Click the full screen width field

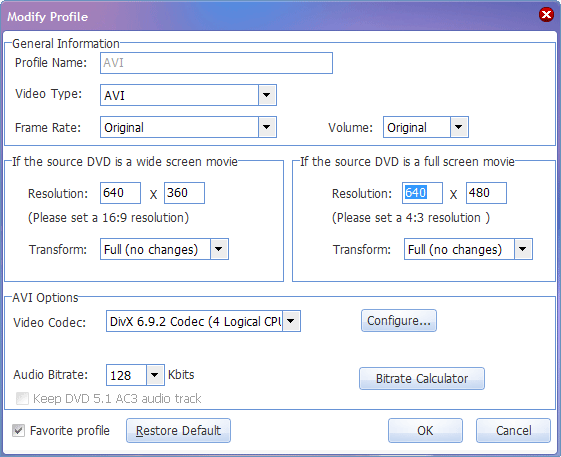(422, 193)
